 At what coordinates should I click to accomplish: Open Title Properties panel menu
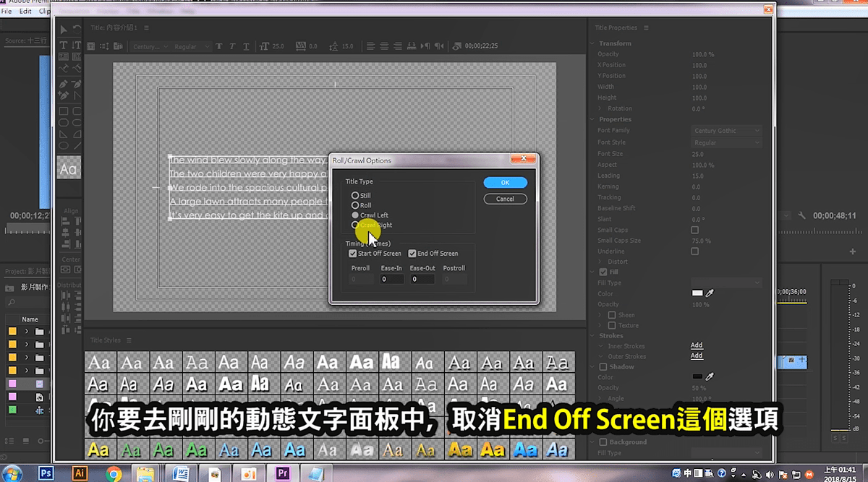coord(646,27)
